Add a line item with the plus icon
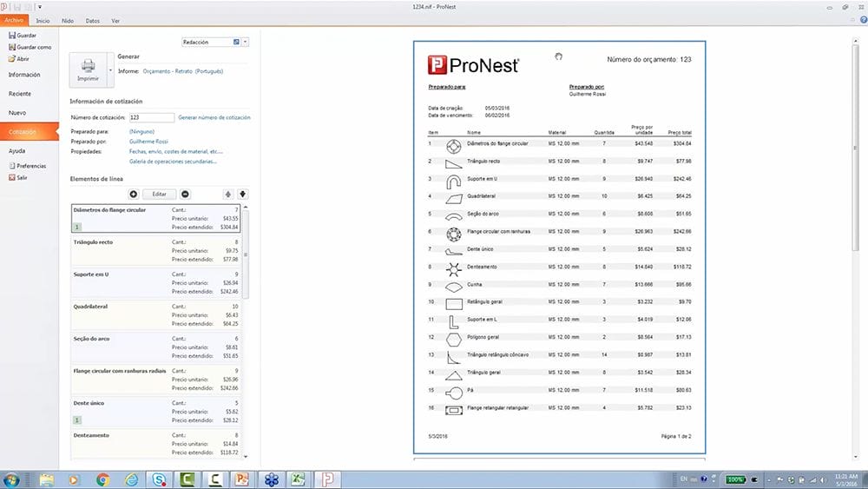868x489 pixels. point(133,195)
